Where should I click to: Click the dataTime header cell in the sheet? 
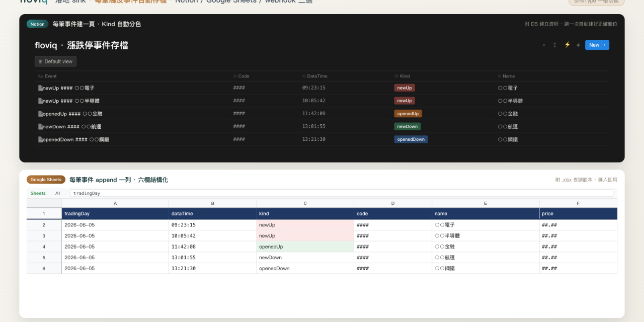click(x=213, y=214)
